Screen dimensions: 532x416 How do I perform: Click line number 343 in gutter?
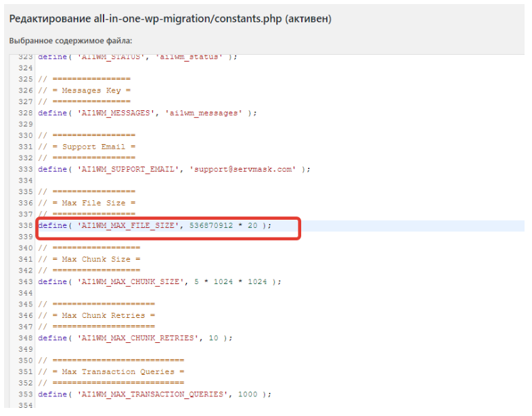click(x=26, y=282)
